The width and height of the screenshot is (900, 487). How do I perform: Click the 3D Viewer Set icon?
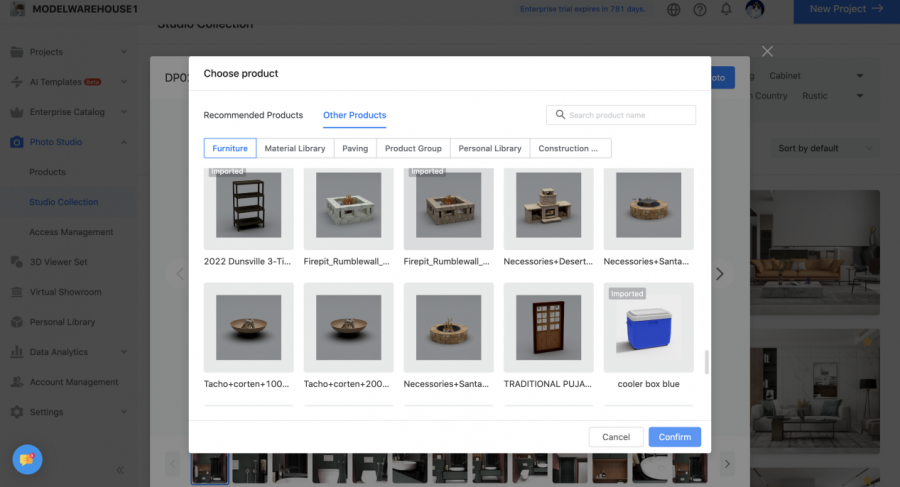click(x=17, y=262)
